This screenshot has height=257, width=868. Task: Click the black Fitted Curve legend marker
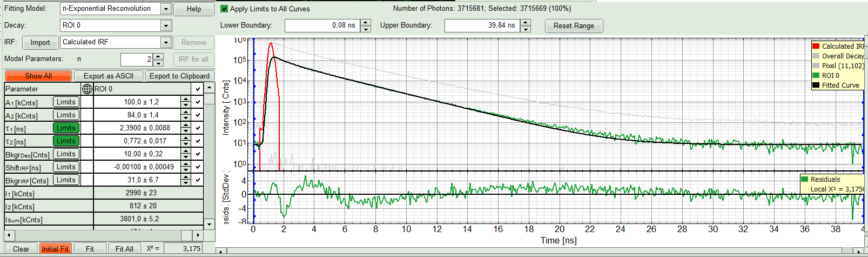pos(816,85)
